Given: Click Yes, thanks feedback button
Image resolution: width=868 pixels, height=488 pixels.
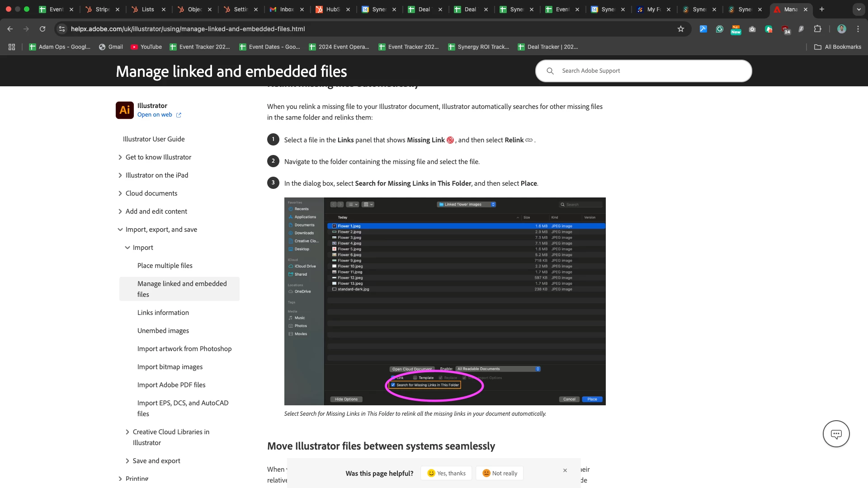Looking at the screenshot, I should tap(446, 473).
